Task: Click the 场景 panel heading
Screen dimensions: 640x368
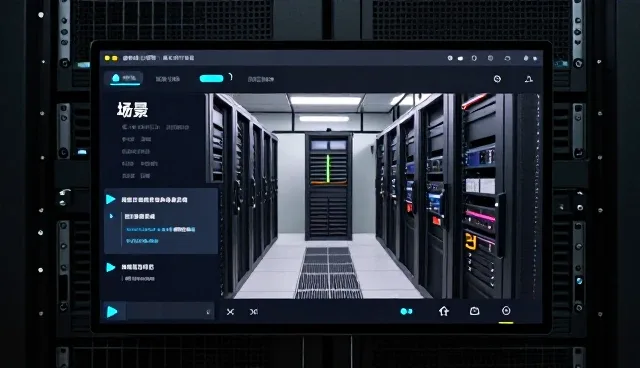Action: point(132,110)
